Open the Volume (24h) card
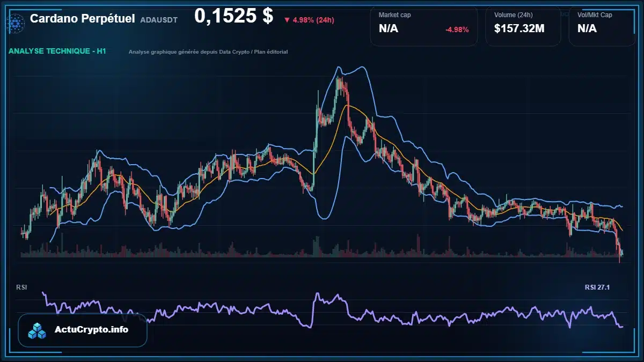644x362 pixels. [x=523, y=26]
